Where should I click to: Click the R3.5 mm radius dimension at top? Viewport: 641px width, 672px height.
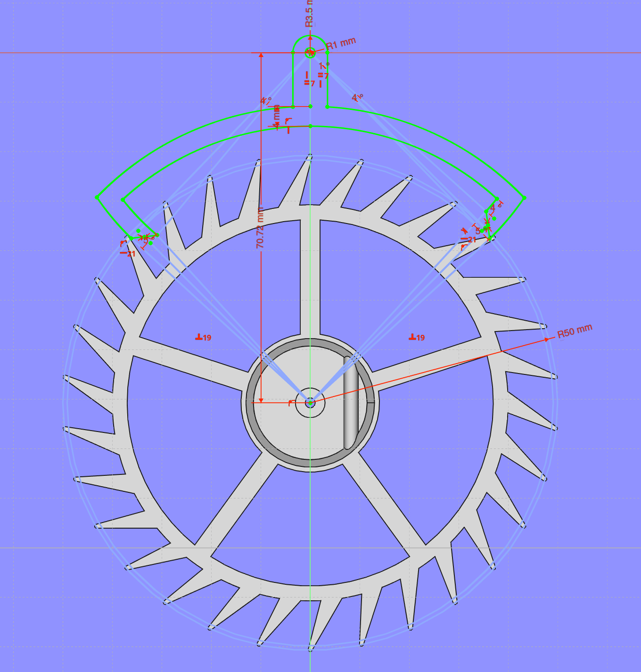coord(309,14)
